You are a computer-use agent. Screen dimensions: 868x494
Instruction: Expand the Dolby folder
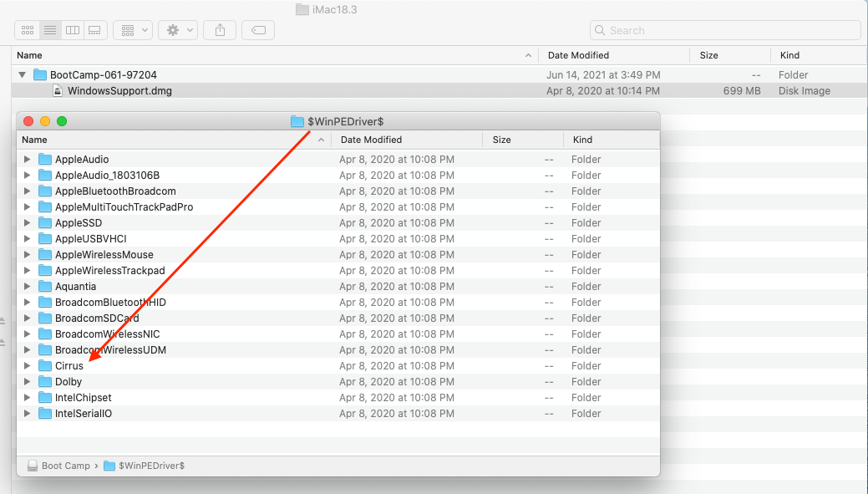27,382
